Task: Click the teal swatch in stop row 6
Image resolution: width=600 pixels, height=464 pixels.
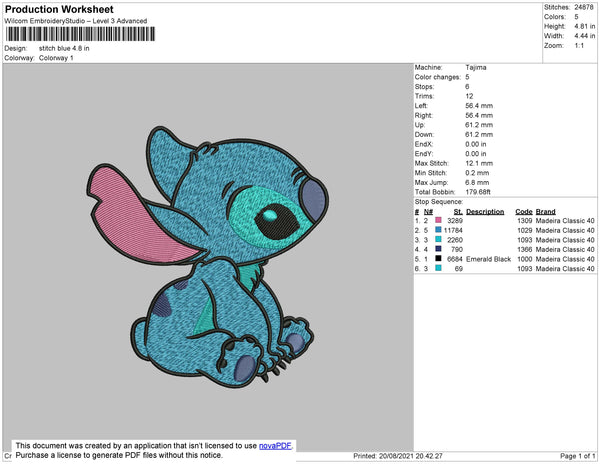Action: (x=438, y=268)
